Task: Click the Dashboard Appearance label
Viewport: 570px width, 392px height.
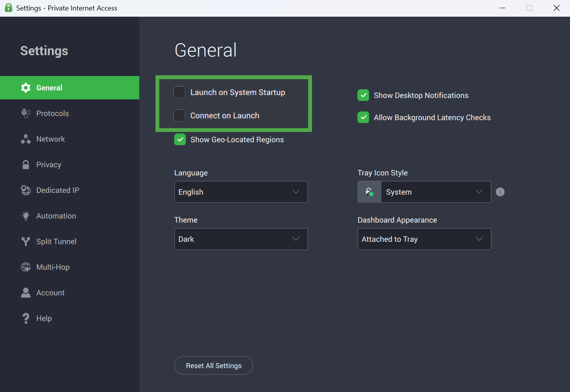Action: click(397, 220)
